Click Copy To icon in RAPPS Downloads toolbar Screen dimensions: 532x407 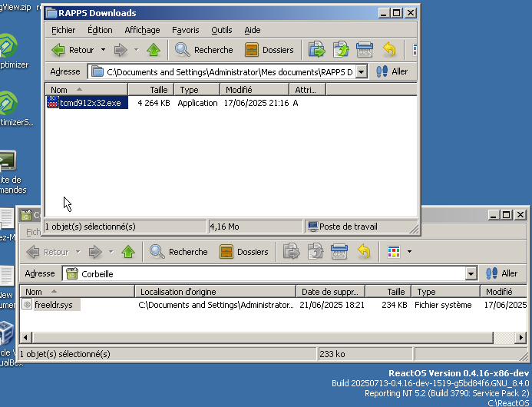coord(341,50)
